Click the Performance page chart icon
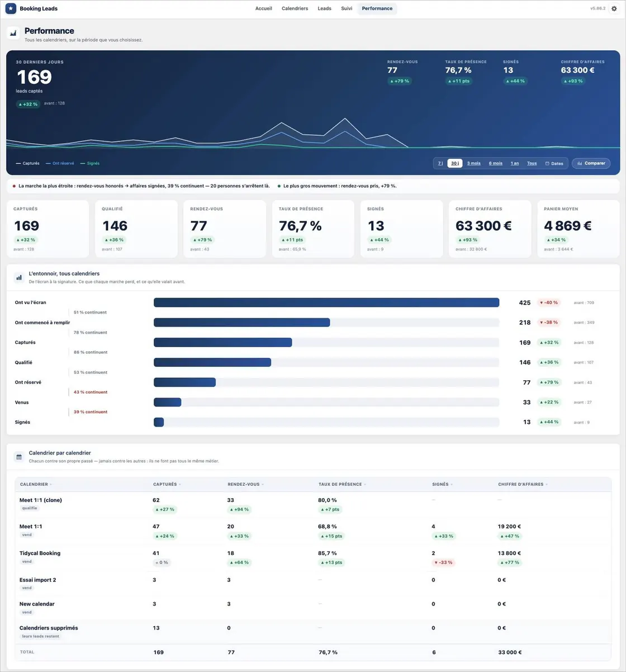 coord(13,33)
